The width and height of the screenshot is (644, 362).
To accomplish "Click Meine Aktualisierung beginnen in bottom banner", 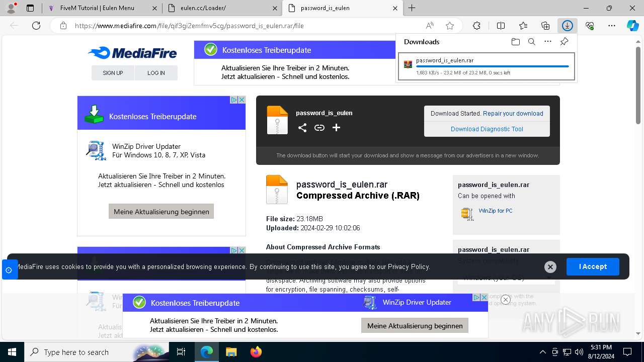I will pyautogui.click(x=415, y=326).
